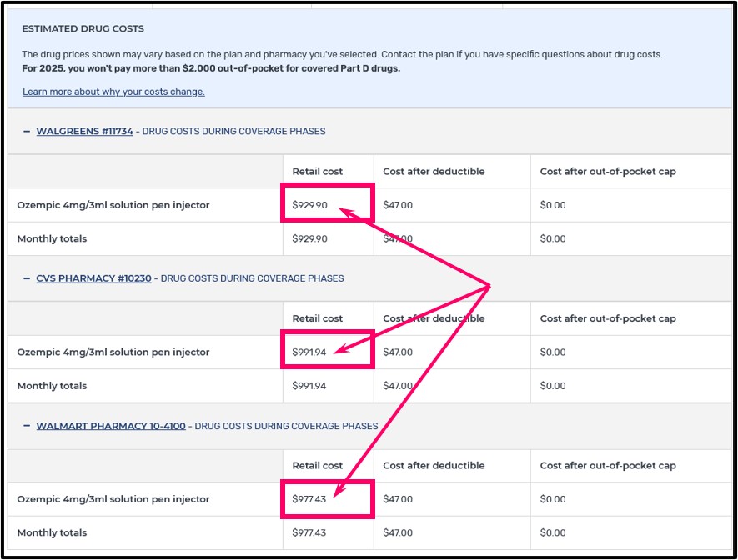Collapse the Walgreens #11734 section
The height and width of the screenshot is (560, 738).
(x=27, y=131)
